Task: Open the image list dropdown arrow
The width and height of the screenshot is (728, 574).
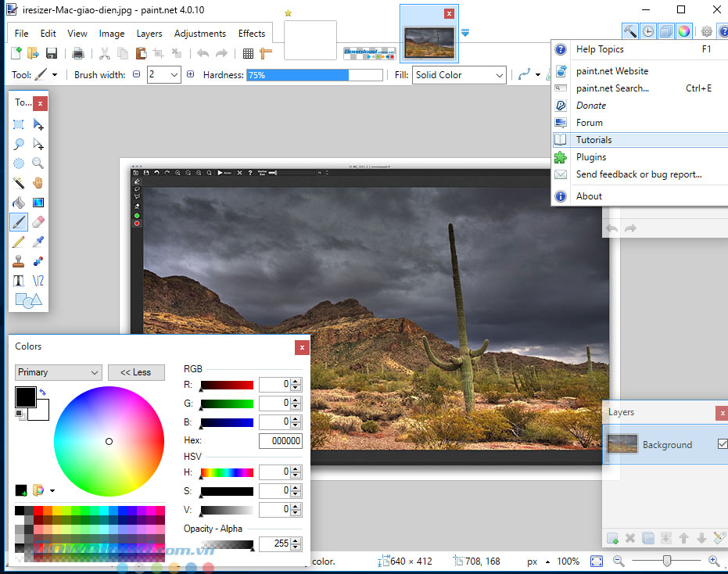Action: 465,33
